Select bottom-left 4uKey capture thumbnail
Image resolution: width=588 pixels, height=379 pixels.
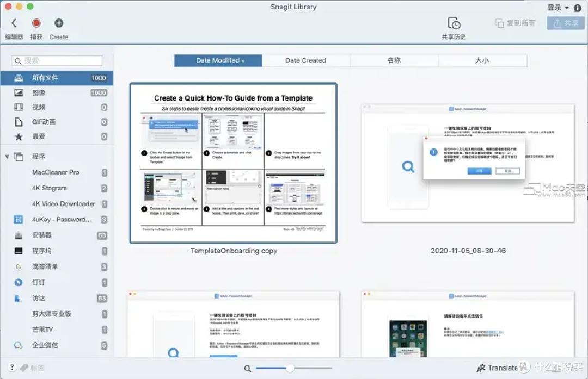coord(233,324)
